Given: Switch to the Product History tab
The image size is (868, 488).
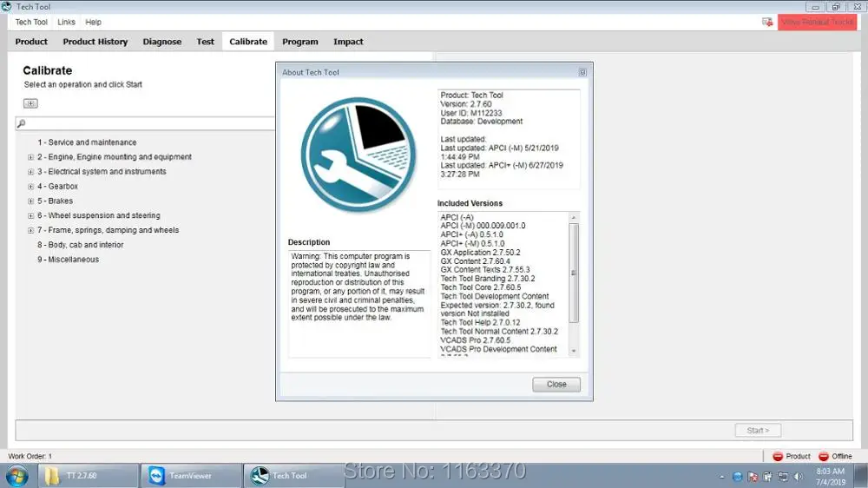Looking at the screenshot, I should coord(95,42).
